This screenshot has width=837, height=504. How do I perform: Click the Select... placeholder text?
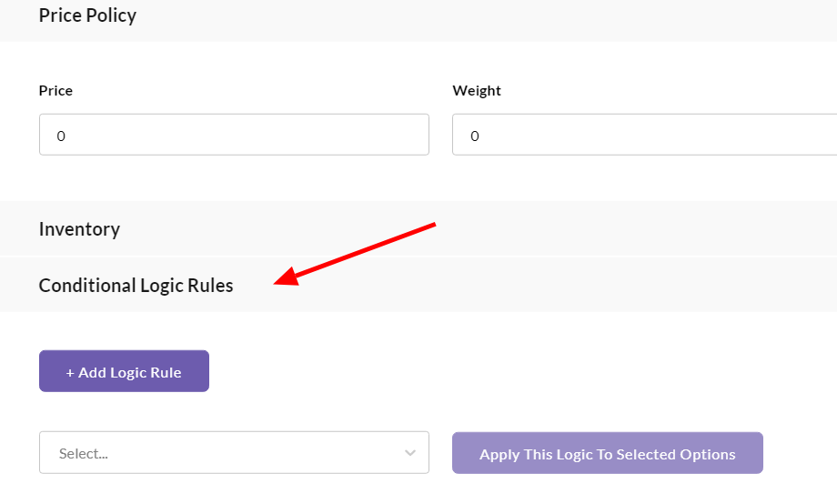[83, 453]
